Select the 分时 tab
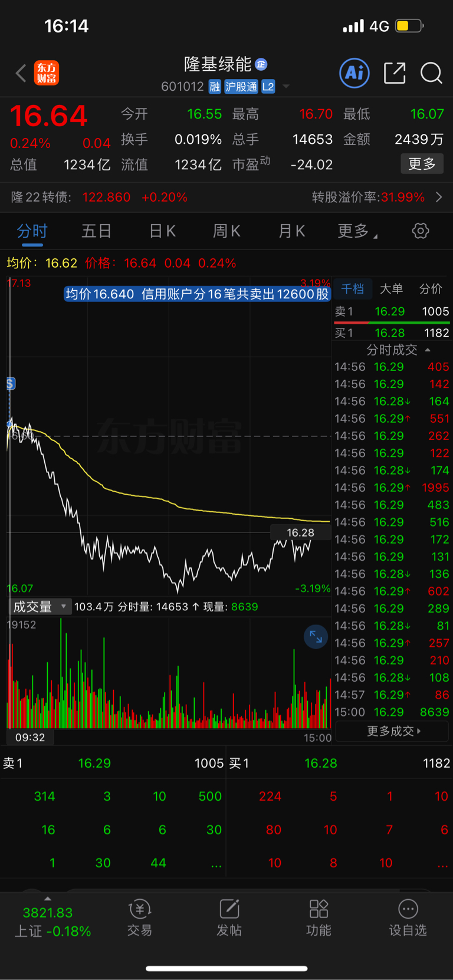Viewport: 453px width, 980px height. [32, 231]
